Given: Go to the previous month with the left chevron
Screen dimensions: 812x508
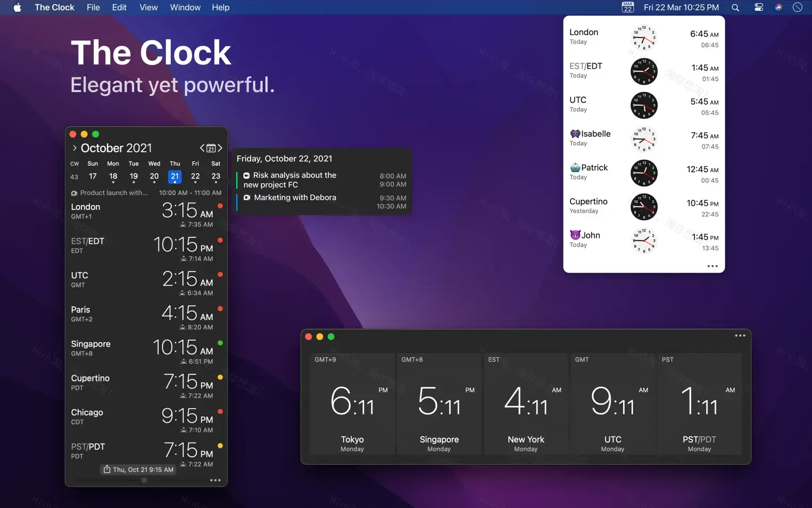Looking at the screenshot, I should (202, 148).
